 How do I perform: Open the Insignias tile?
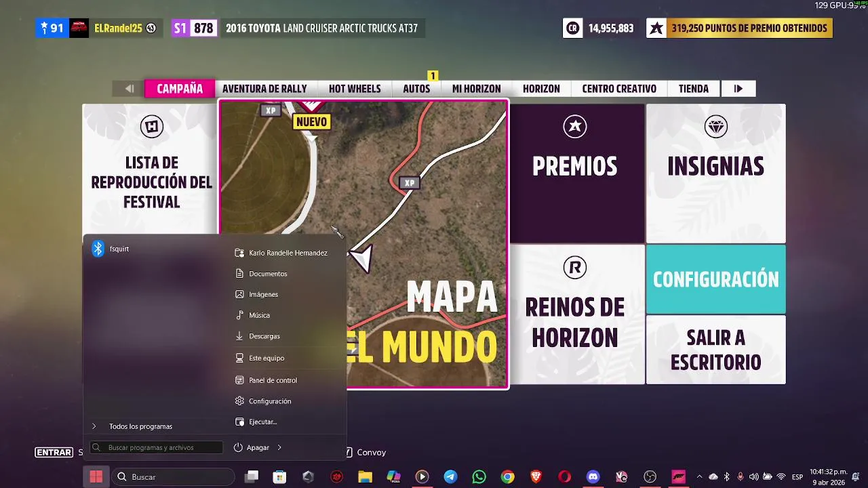coord(715,173)
